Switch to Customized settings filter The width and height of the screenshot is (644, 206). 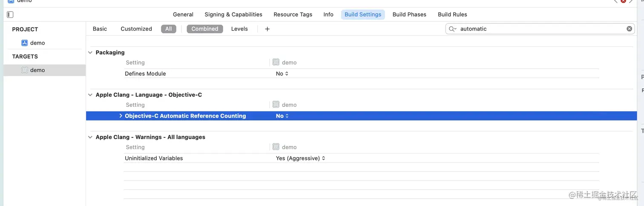click(x=136, y=29)
